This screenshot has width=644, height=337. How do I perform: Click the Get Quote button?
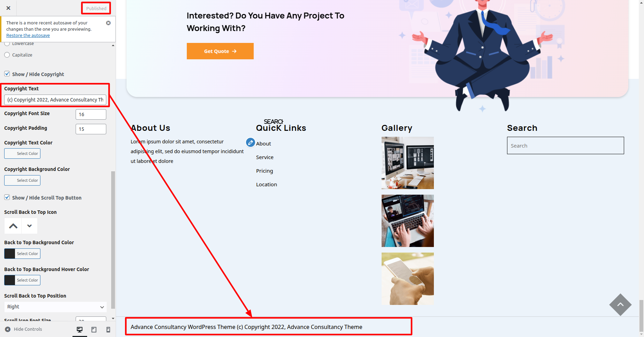[220, 51]
